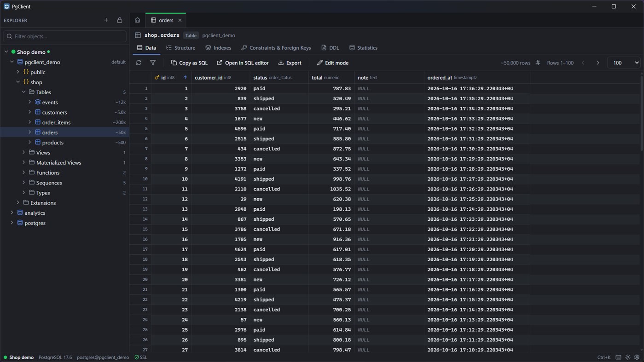Image resolution: width=644 pixels, height=362 pixels.
Task: Open the filter funnel icon
Action: click(153, 63)
